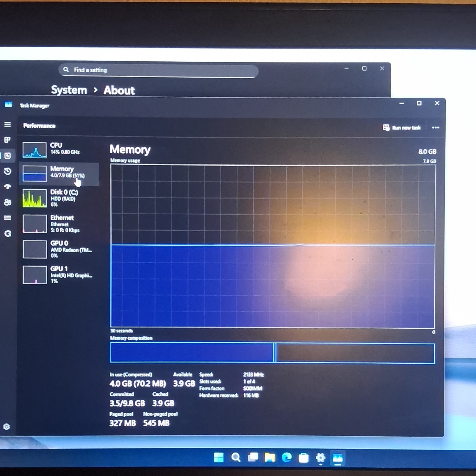Screen dimensions: 476x476
Task: Open Startup apps page icon
Action: coord(7,187)
